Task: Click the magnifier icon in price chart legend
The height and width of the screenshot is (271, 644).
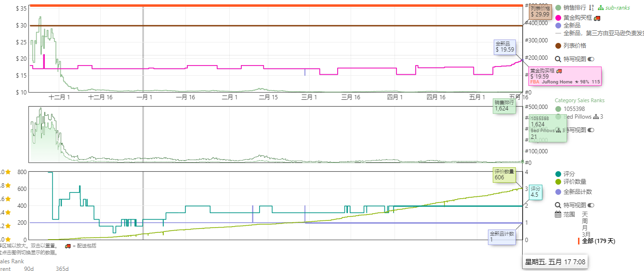Action: (x=558, y=59)
